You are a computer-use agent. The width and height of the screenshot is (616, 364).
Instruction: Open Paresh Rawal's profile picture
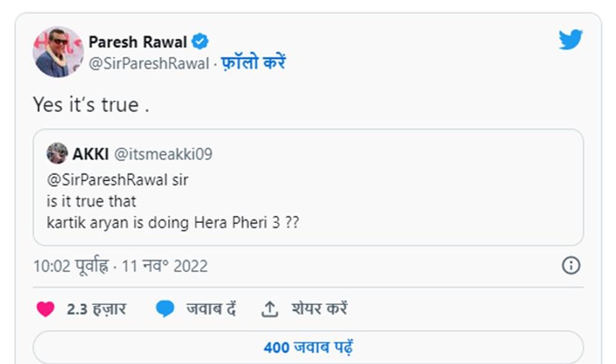58,52
